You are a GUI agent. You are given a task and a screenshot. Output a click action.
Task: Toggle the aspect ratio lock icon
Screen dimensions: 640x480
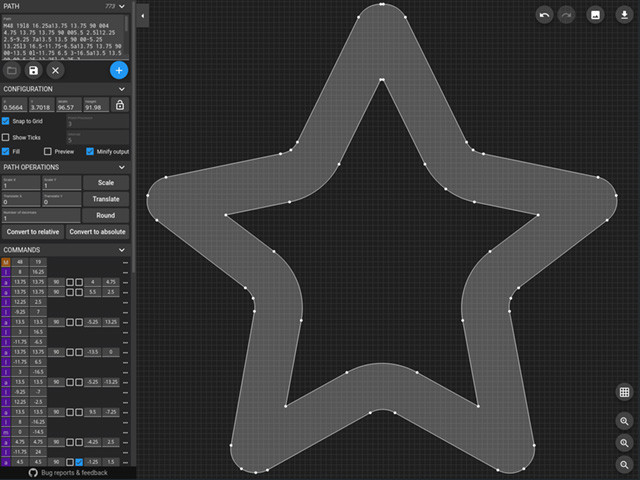tap(120, 105)
